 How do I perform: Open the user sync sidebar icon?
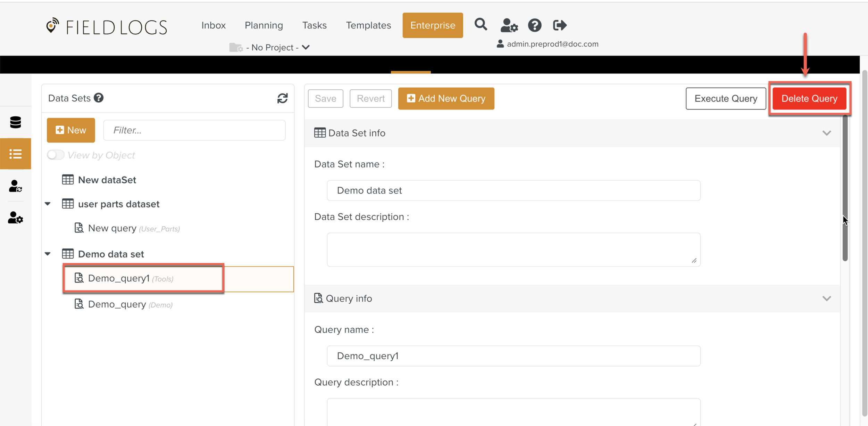pyautogui.click(x=16, y=186)
